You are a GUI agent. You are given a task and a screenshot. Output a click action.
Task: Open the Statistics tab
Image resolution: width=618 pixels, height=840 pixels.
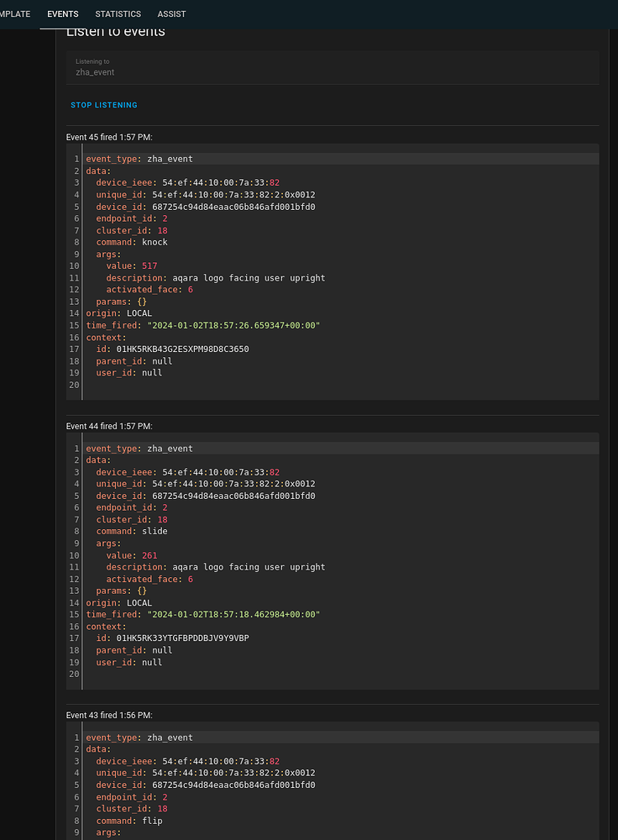[118, 14]
